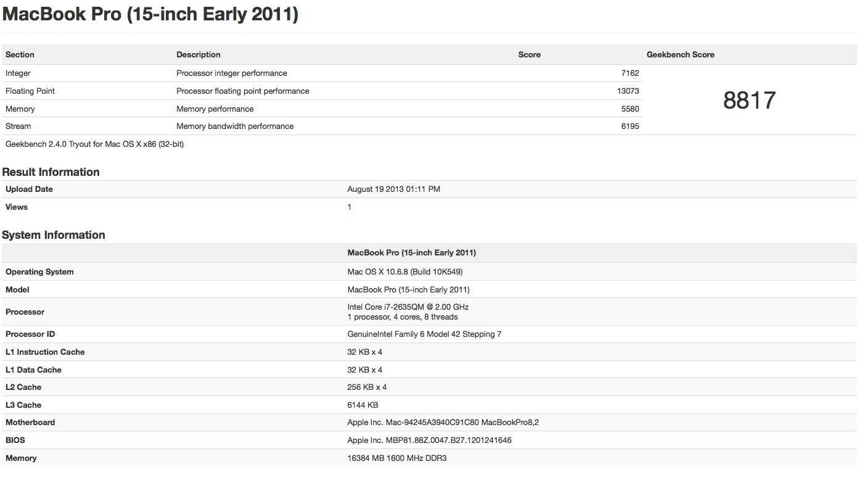Click the BIOS version string
The height and width of the screenshot is (480, 868).
click(x=429, y=441)
